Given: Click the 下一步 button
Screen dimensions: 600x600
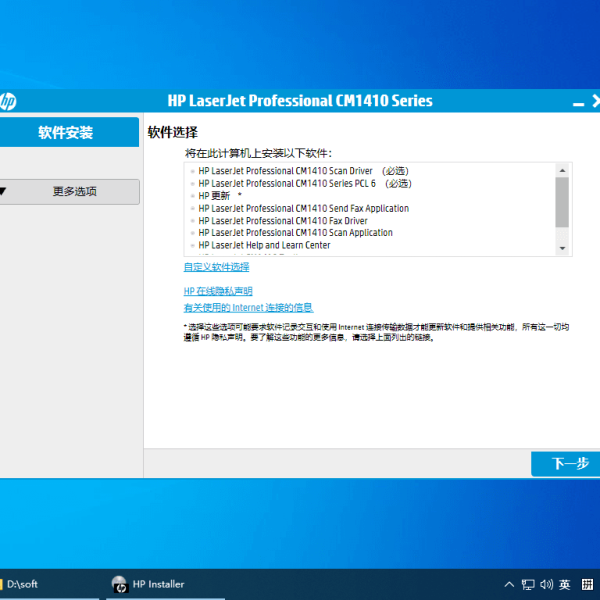Looking at the screenshot, I should pyautogui.click(x=566, y=464).
